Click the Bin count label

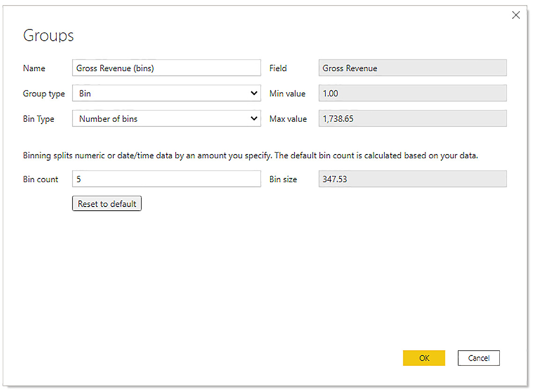point(41,179)
